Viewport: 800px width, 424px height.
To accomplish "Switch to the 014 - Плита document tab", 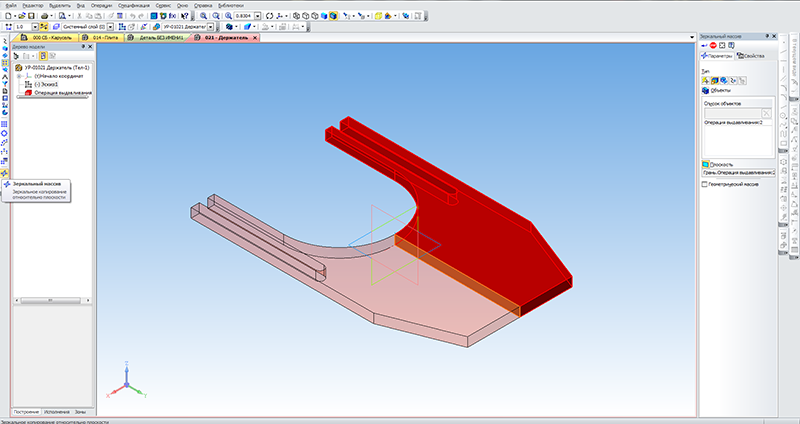I will [x=103, y=38].
